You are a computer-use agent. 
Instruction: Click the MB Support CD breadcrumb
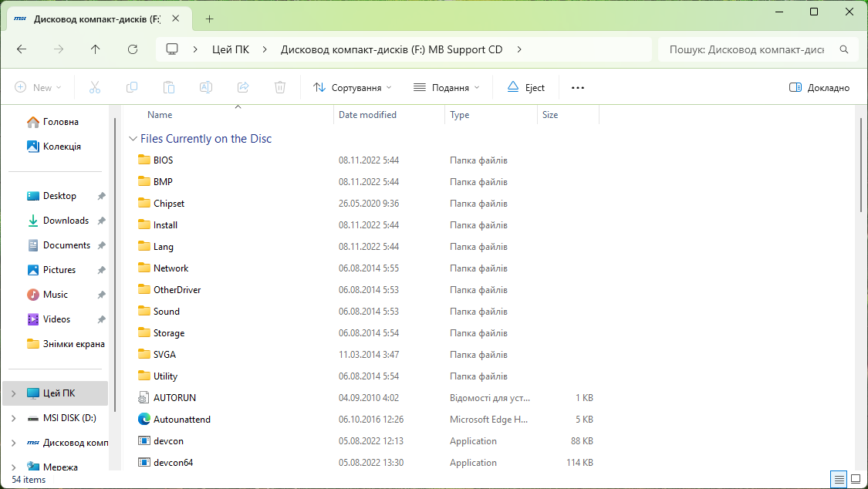coord(391,49)
